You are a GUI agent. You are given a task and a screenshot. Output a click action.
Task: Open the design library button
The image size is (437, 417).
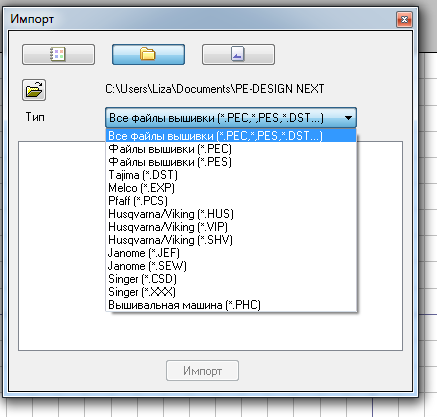[x=58, y=54]
